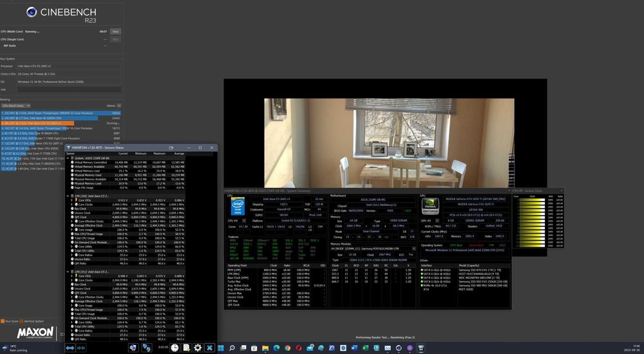Click the Cinebench R23 logo icon
The width and height of the screenshot is (644, 354).
pyautogui.click(x=32, y=12)
